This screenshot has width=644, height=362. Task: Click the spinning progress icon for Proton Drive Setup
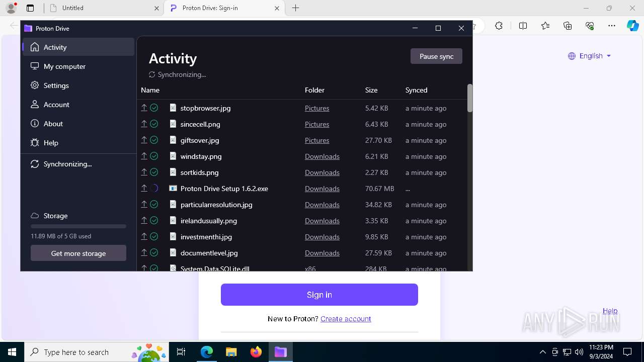(x=154, y=188)
